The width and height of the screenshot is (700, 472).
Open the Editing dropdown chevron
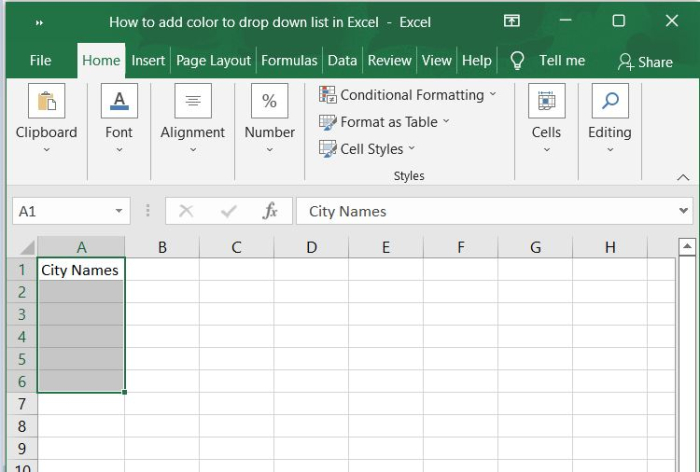pos(610,150)
